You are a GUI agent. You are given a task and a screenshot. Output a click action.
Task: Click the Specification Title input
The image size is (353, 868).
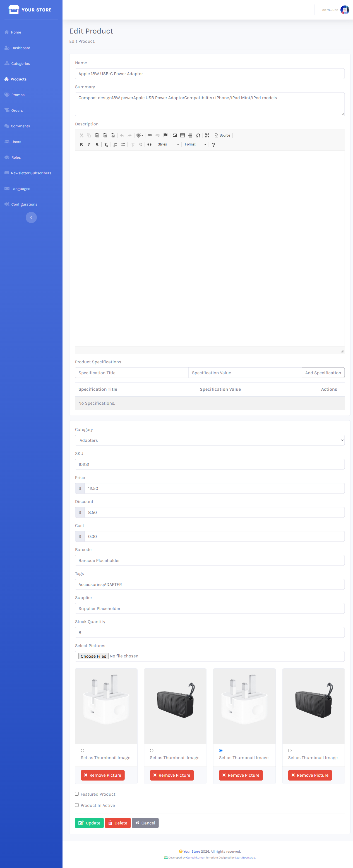[131, 373]
